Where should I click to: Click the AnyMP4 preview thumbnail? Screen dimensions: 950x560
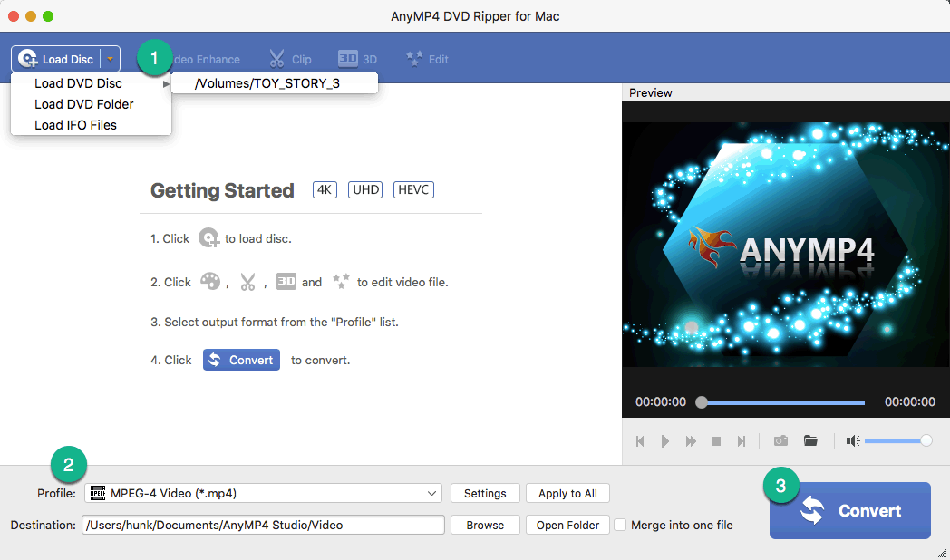tap(786, 245)
